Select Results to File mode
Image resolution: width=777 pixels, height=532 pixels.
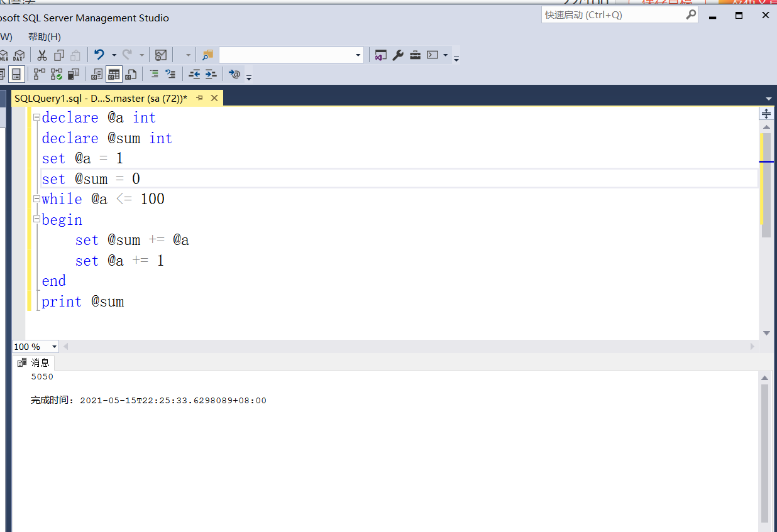[131, 74]
